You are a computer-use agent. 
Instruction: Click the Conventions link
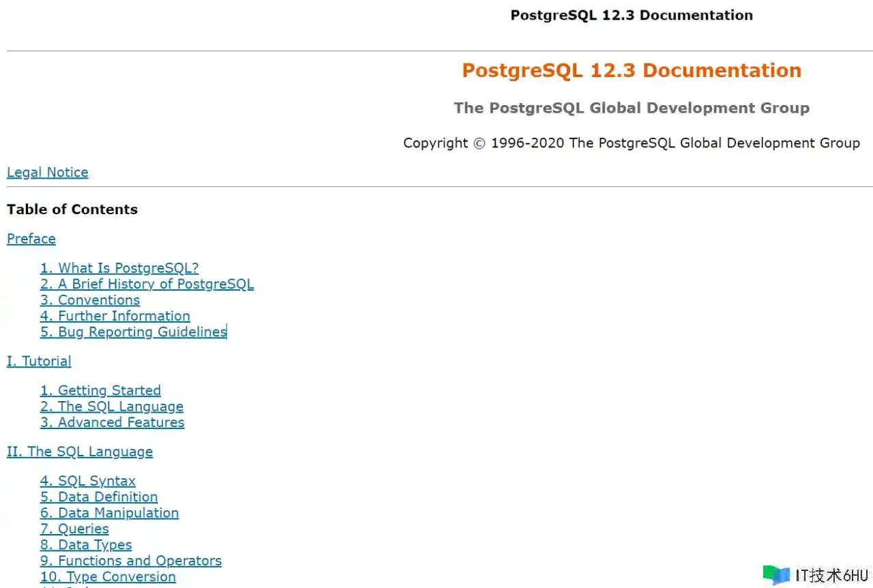[89, 300]
